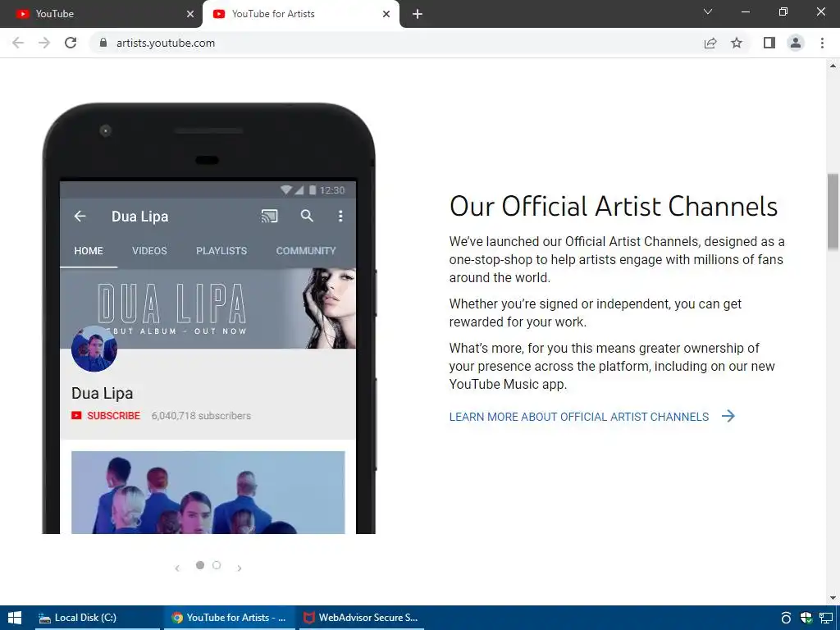The height and width of the screenshot is (630, 840).
Task: Click the URL artists.youtube.com field
Action: click(x=166, y=43)
